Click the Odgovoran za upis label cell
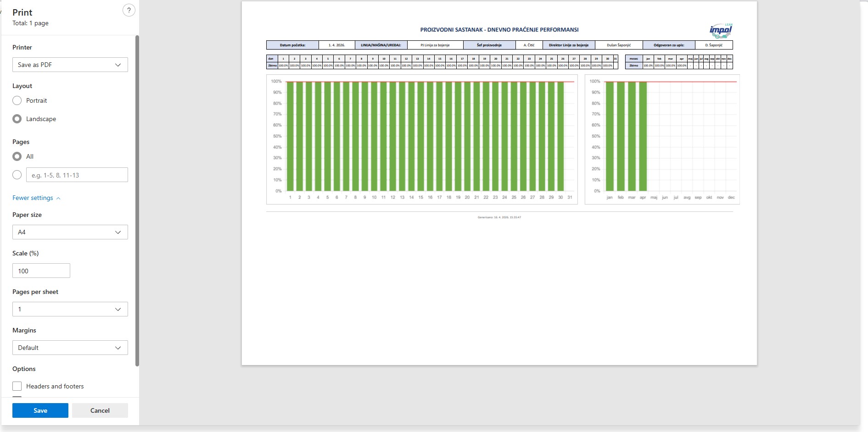Screen dimensions: 868x432 669,45
